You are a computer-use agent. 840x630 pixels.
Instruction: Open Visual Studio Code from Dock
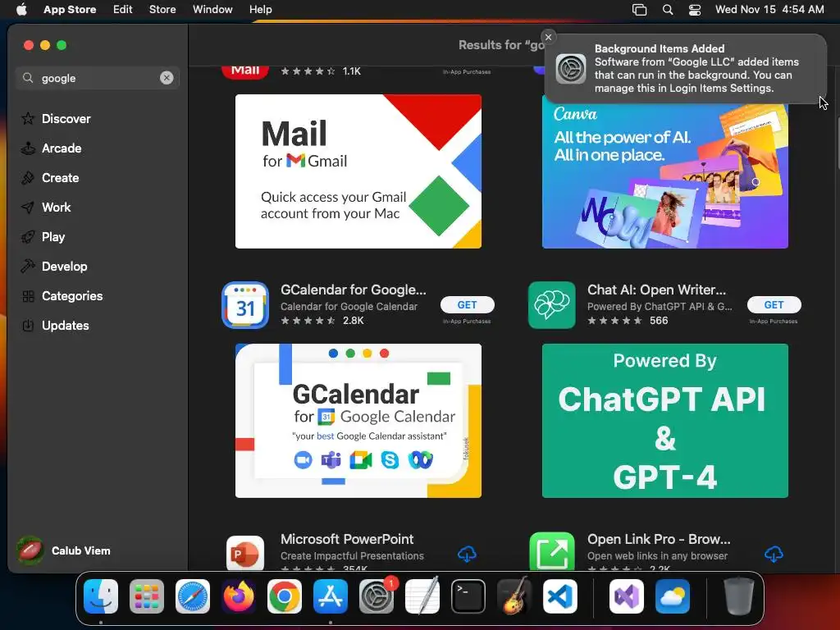coord(560,596)
